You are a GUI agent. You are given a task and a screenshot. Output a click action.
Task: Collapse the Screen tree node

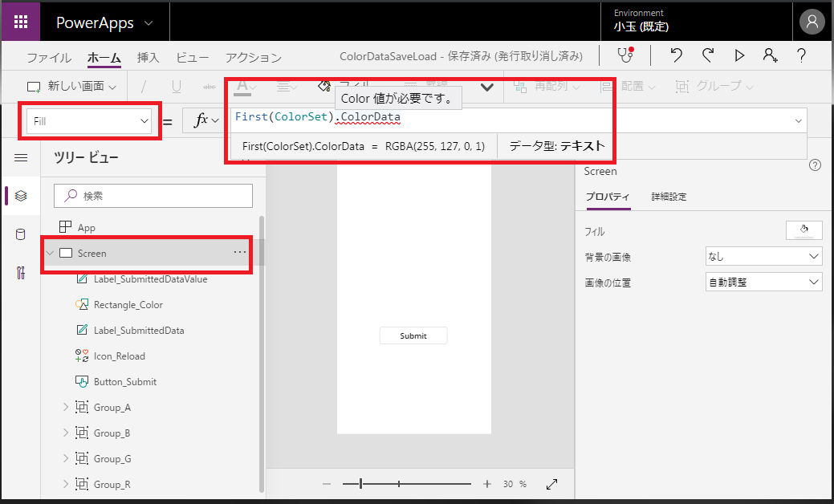tap(50, 253)
